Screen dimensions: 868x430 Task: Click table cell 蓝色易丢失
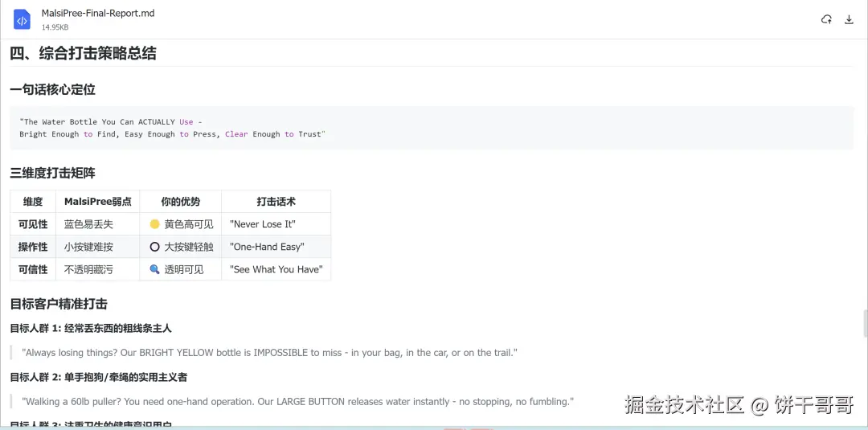click(98, 224)
